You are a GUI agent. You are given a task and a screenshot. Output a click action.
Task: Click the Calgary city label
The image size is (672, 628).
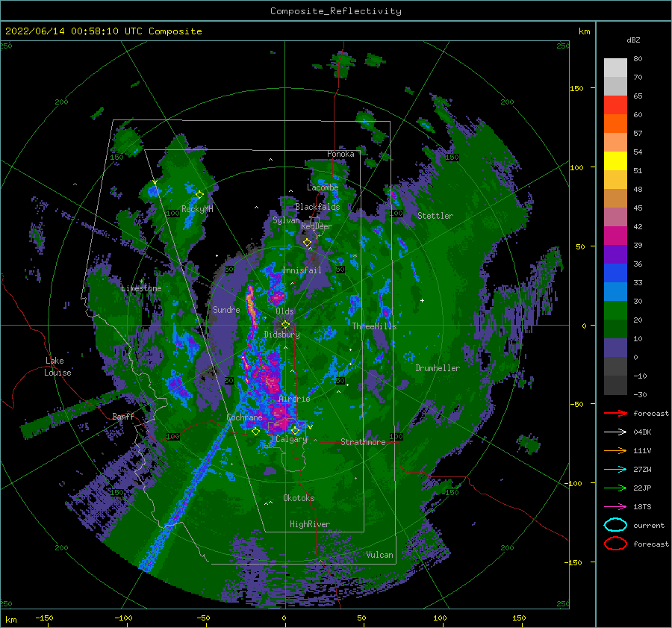[x=291, y=439]
